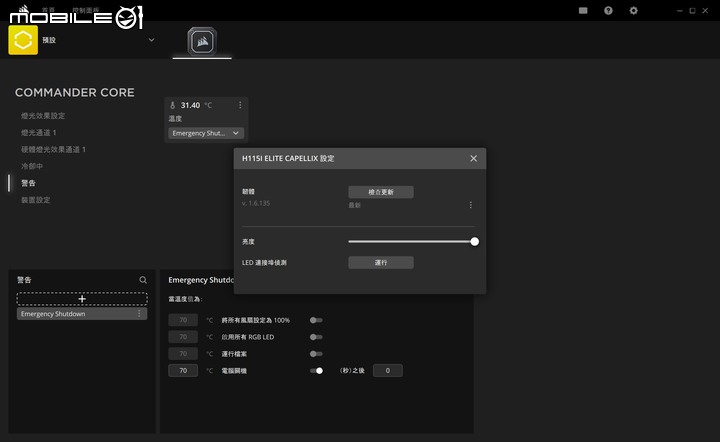Open 冷卻中 in the sidebar

click(x=32, y=166)
